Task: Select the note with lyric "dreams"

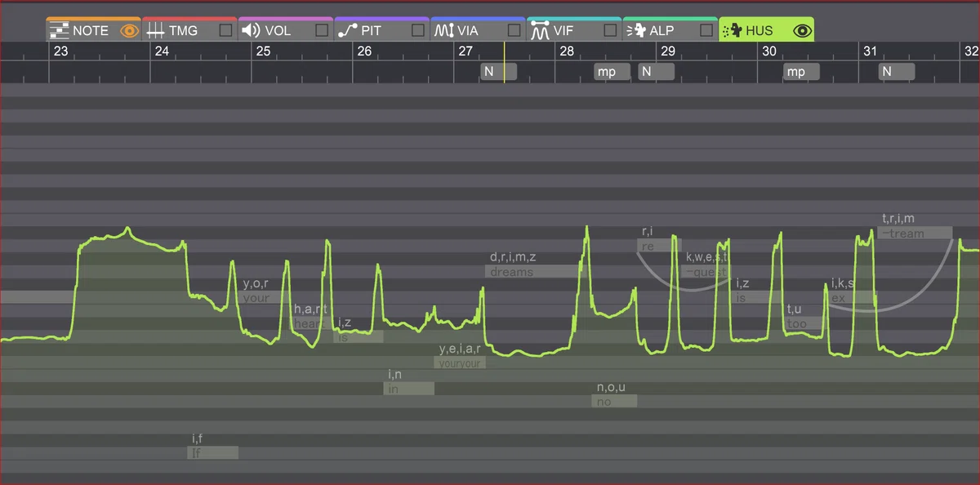Action: (536, 272)
